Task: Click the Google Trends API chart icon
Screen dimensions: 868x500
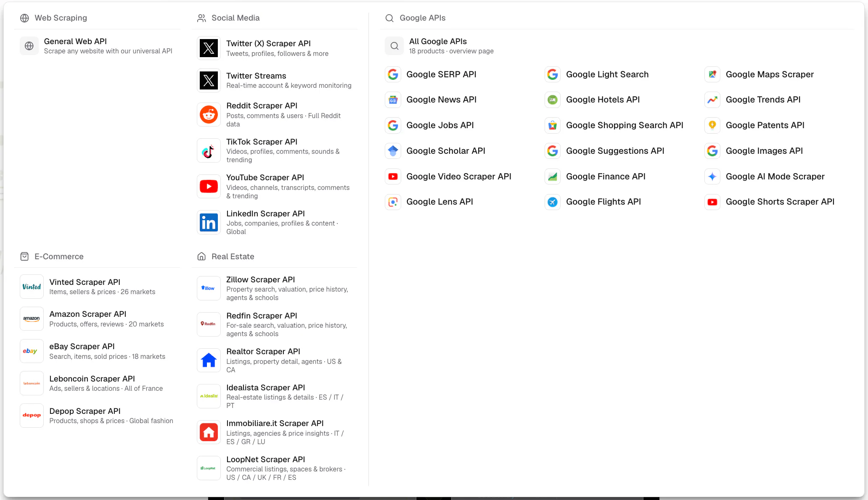Action: 712,100
